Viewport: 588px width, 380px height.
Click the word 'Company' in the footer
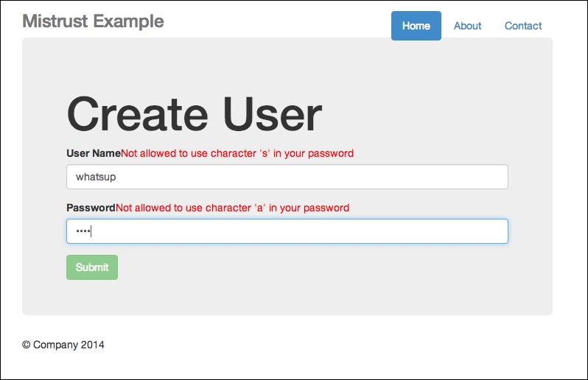pos(55,344)
